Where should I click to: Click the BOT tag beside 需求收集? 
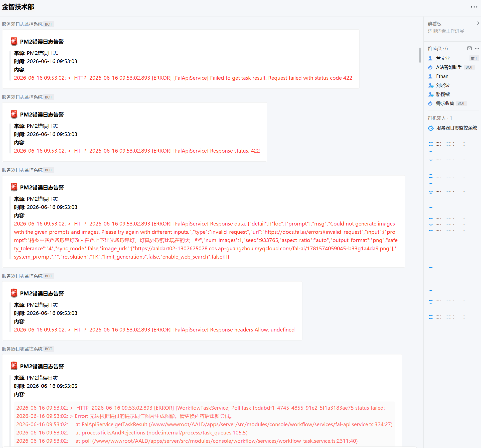(x=461, y=103)
